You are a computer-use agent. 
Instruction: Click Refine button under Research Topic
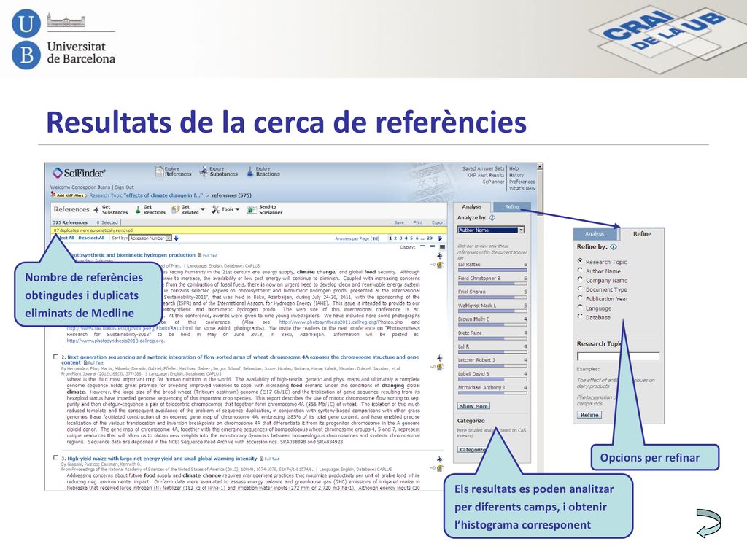pos(589,415)
